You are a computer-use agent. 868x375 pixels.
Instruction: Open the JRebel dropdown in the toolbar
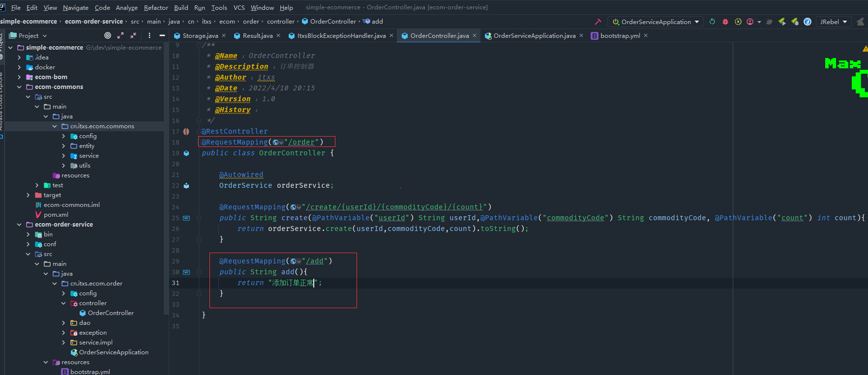(x=834, y=22)
